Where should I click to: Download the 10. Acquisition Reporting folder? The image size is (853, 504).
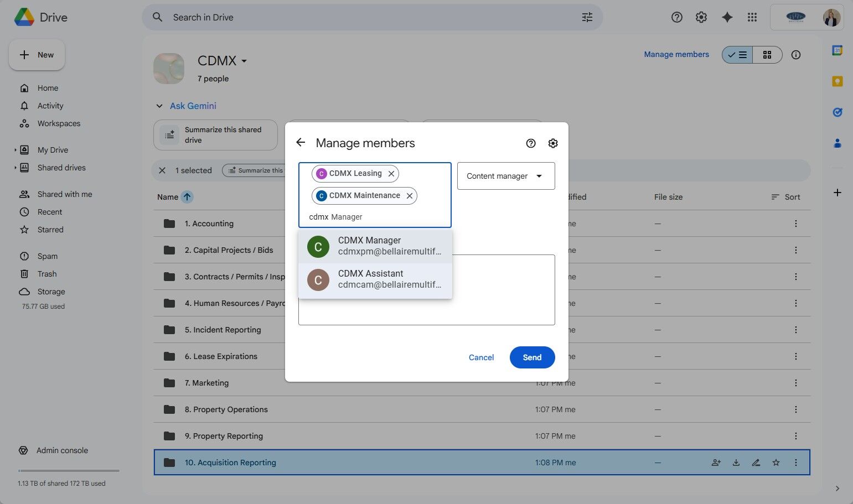736,463
